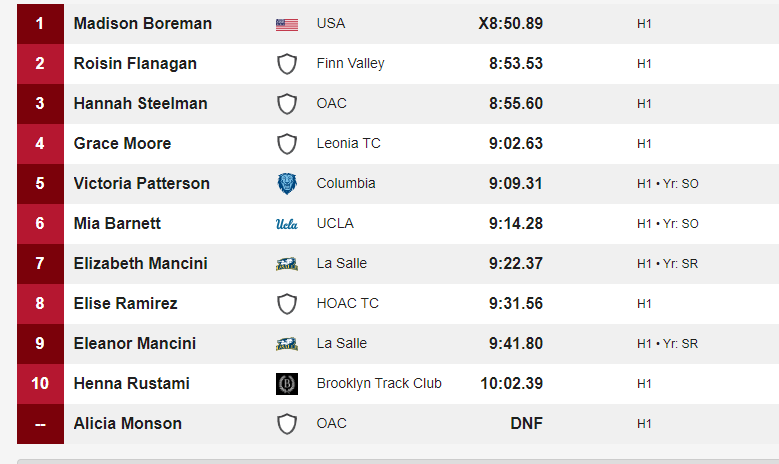Screen dimensions: 779x464
Task: Click the shield icon beside Leonia TC
Action: pos(287,144)
